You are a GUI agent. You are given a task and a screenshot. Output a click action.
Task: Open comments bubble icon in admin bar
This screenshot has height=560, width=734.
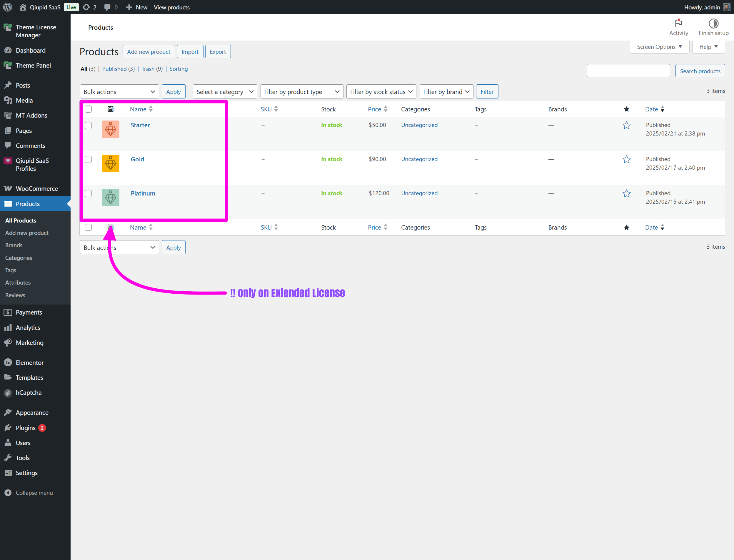coord(107,7)
